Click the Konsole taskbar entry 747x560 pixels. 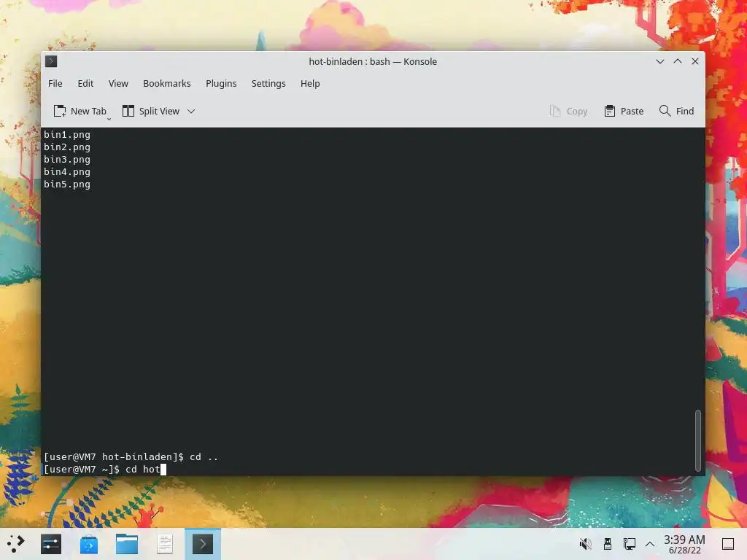pyautogui.click(x=203, y=544)
